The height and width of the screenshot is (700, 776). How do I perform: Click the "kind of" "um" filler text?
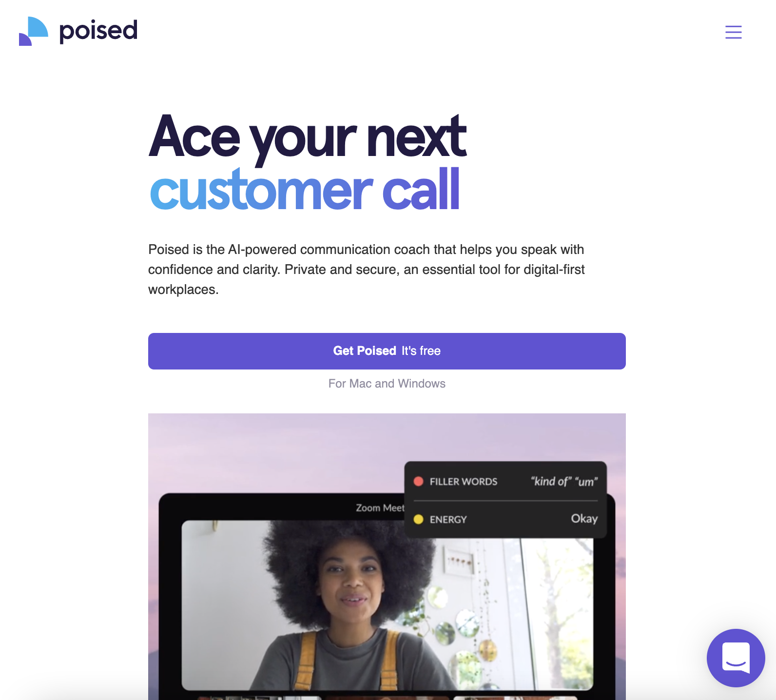point(564,482)
